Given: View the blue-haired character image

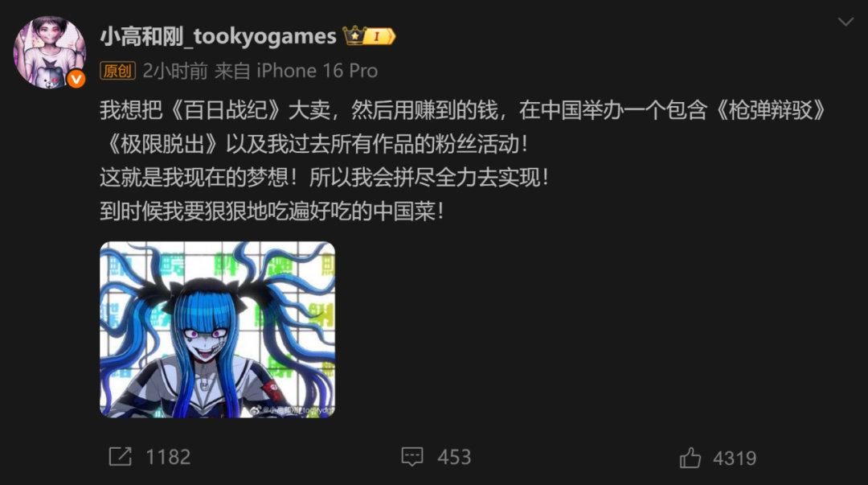Looking at the screenshot, I should point(218,330).
